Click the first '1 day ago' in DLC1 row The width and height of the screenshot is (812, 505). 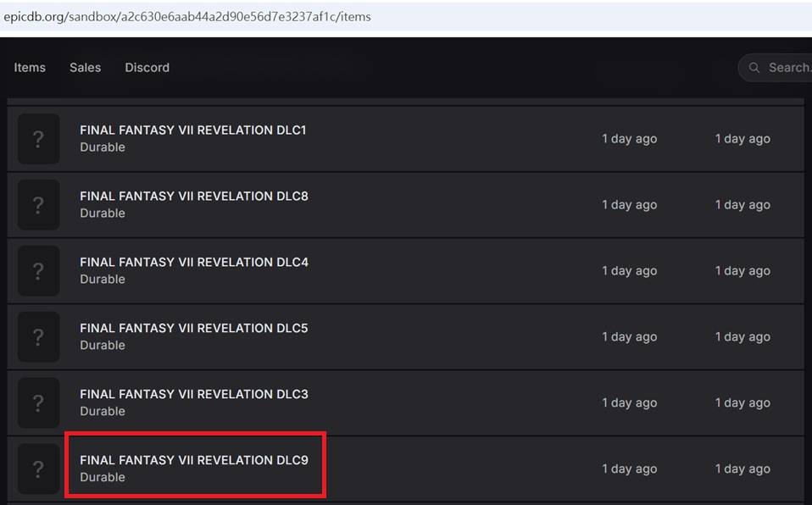point(629,139)
